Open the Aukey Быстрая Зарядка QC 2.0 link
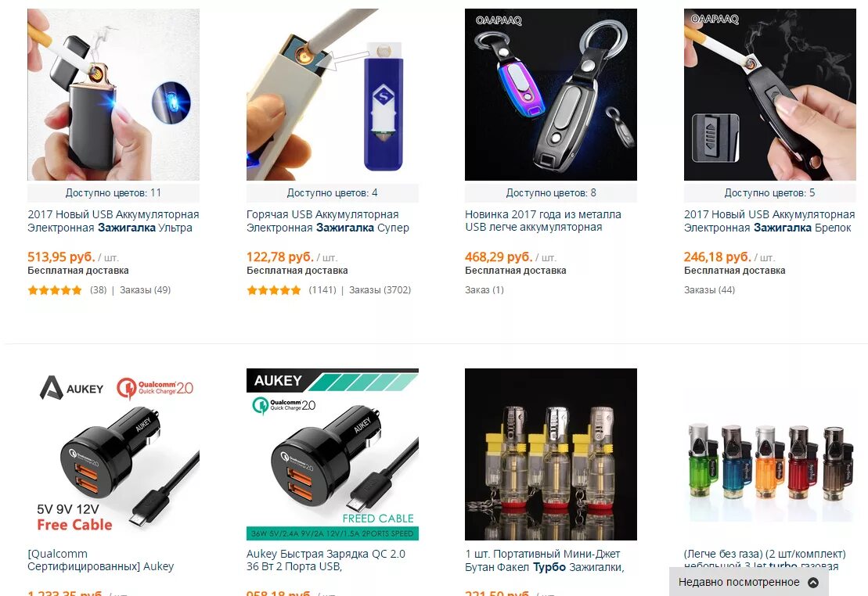The width and height of the screenshot is (868, 596). click(x=326, y=560)
